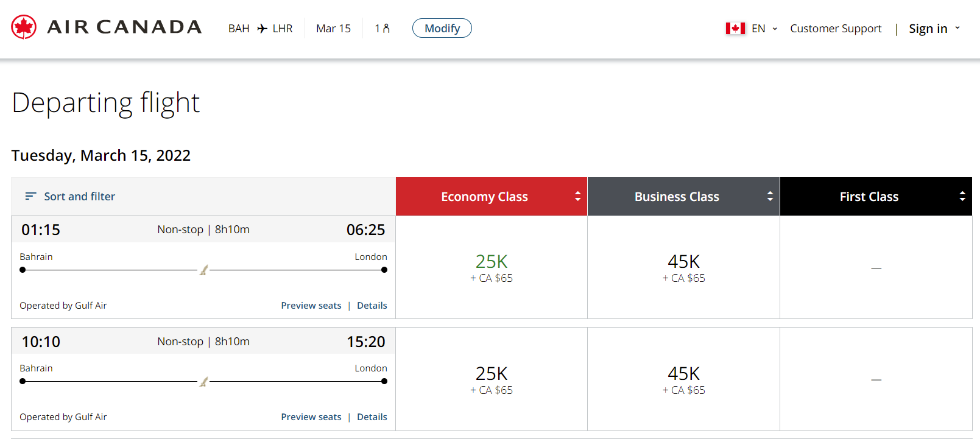Screen dimensions: 980x439
Task: View Details of the 01:15 flight
Action: [x=372, y=306]
